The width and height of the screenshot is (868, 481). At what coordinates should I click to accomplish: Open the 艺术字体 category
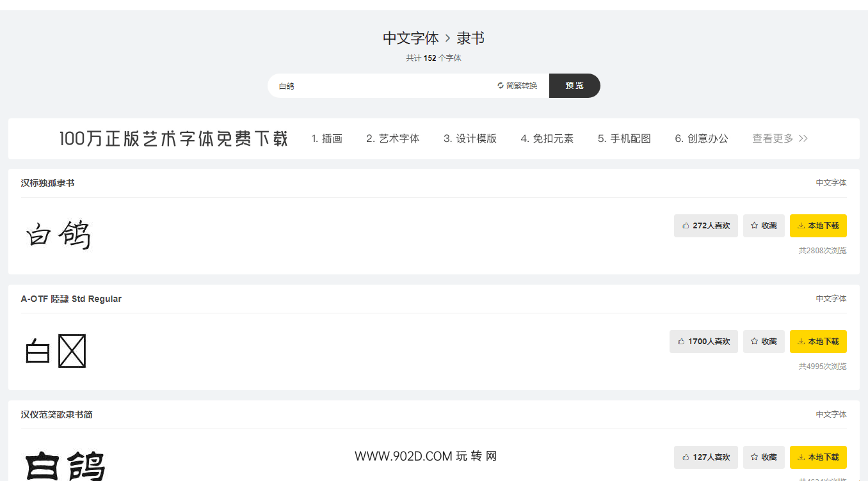point(392,138)
